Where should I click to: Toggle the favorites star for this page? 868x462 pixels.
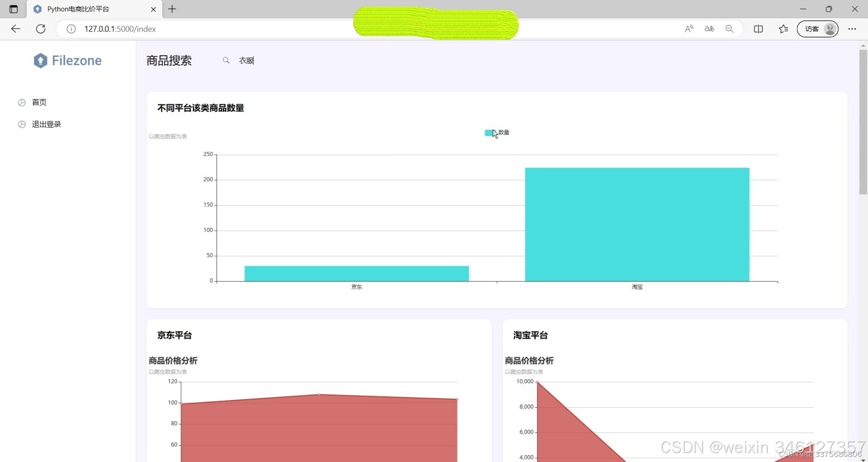coord(783,29)
